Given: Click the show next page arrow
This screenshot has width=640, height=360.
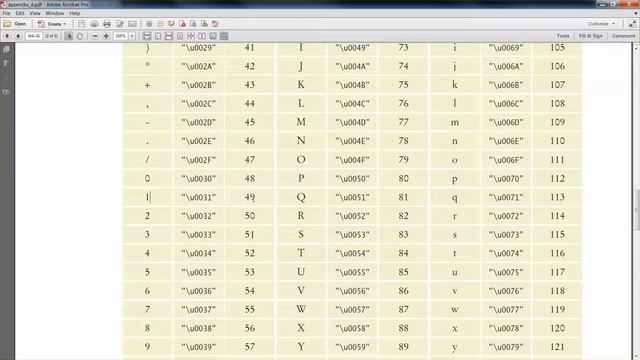Looking at the screenshot, I should coord(18,36).
